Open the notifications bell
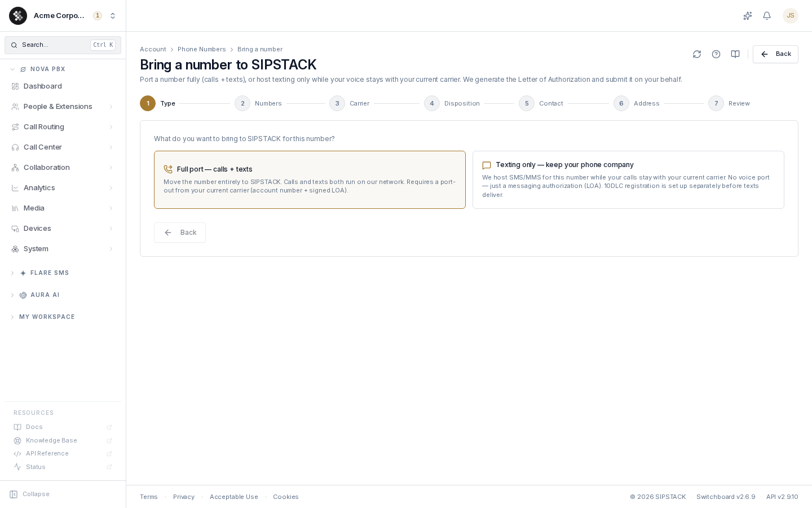 (x=767, y=16)
